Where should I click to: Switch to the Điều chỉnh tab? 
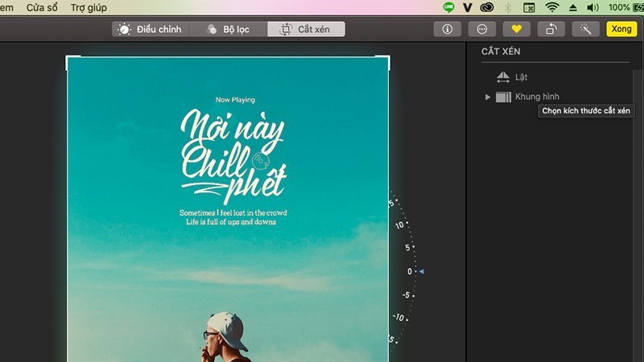click(x=151, y=29)
